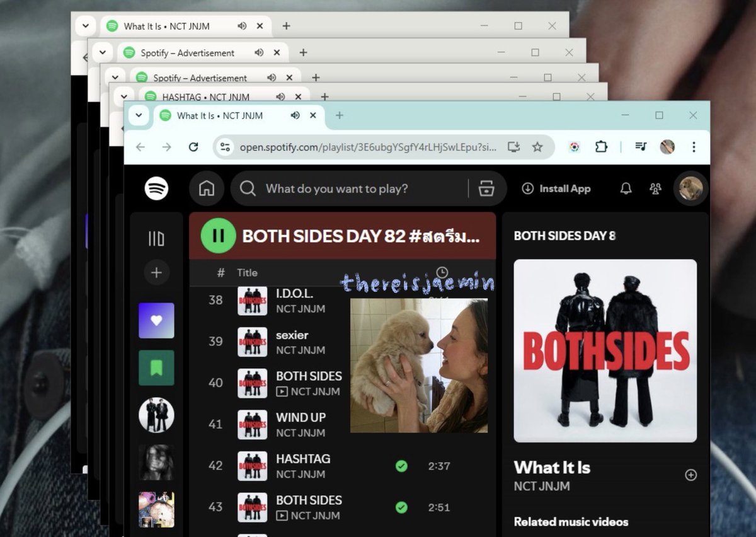Viewport: 756px width, 537px height.
Task: Open the dark face playlist thumbnail in sidebar
Action: pyautogui.click(x=156, y=462)
